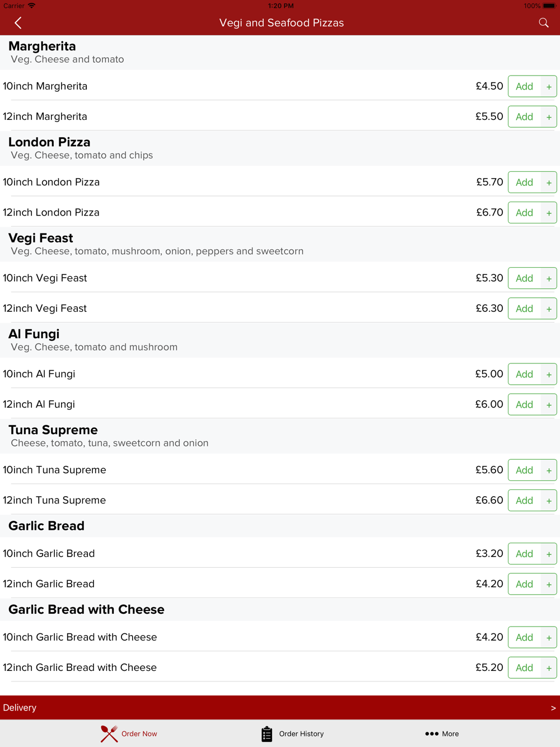Expand the Delivery bar arrow
560x747 pixels.
[x=553, y=708]
